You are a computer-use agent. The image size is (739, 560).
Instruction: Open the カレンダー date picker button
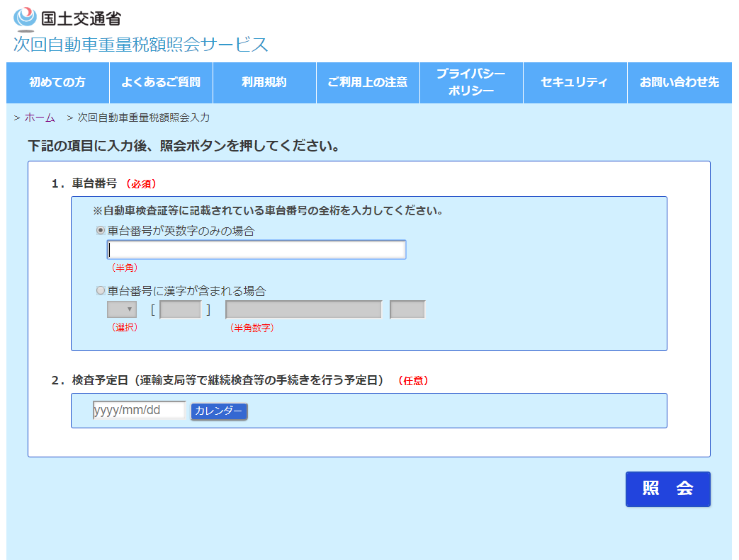[219, 411]
